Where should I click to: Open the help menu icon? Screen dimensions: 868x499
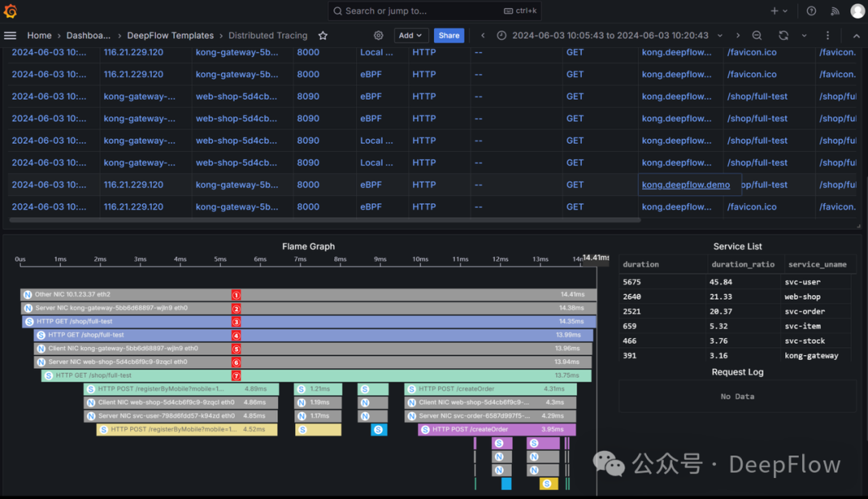tap(811, 11)
